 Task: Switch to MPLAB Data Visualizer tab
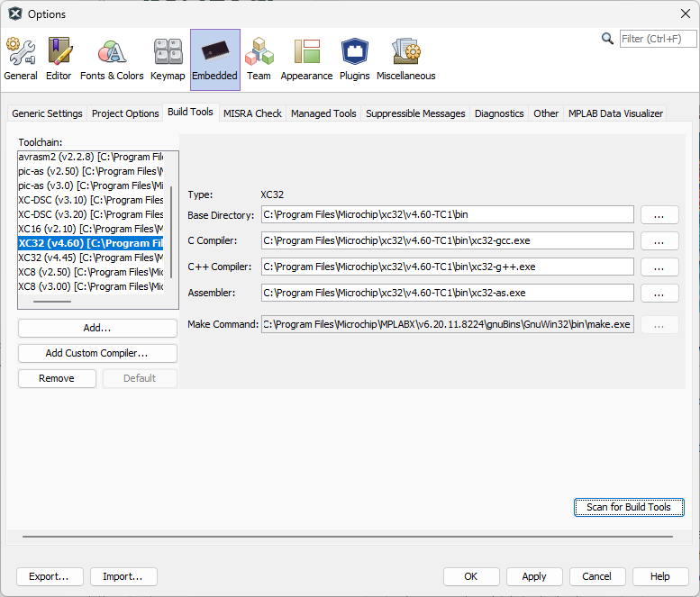(615, 113)
